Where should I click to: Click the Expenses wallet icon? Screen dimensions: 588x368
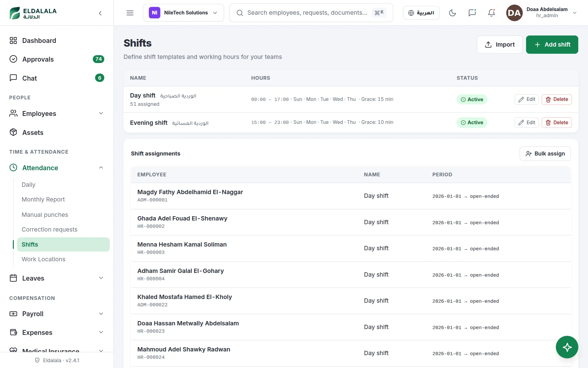coord(13,332)
